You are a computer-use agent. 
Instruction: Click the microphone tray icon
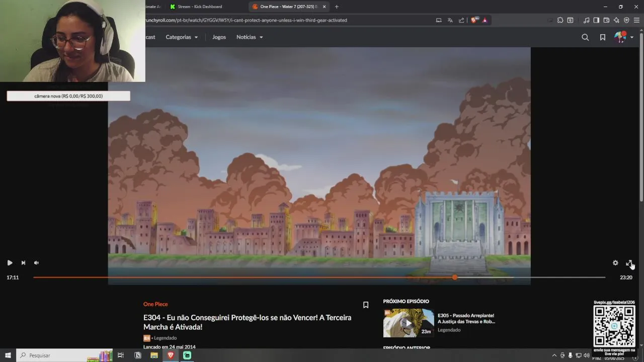(x=571, y=355)
